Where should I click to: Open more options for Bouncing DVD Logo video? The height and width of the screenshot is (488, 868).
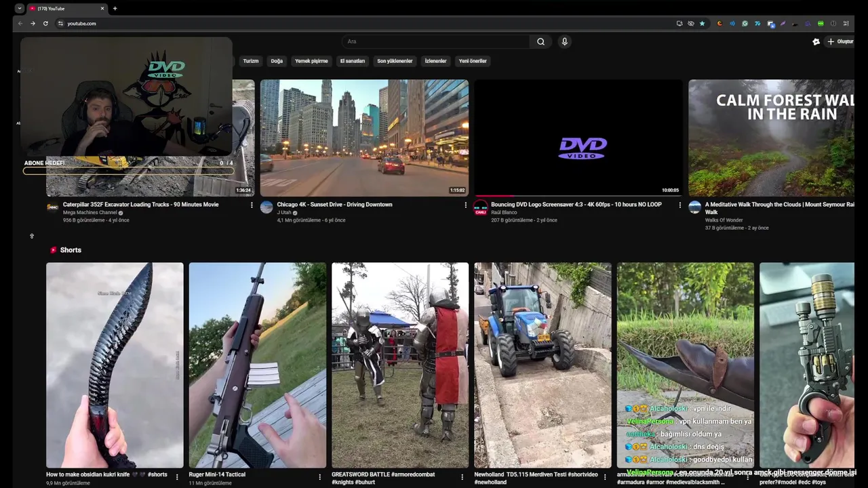click(x=679, y=205)
